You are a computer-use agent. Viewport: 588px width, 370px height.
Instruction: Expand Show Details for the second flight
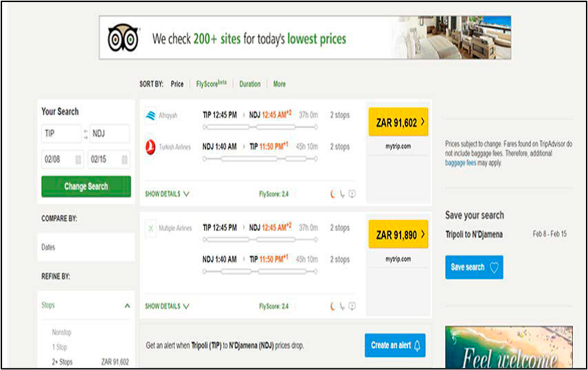point(167,306)
